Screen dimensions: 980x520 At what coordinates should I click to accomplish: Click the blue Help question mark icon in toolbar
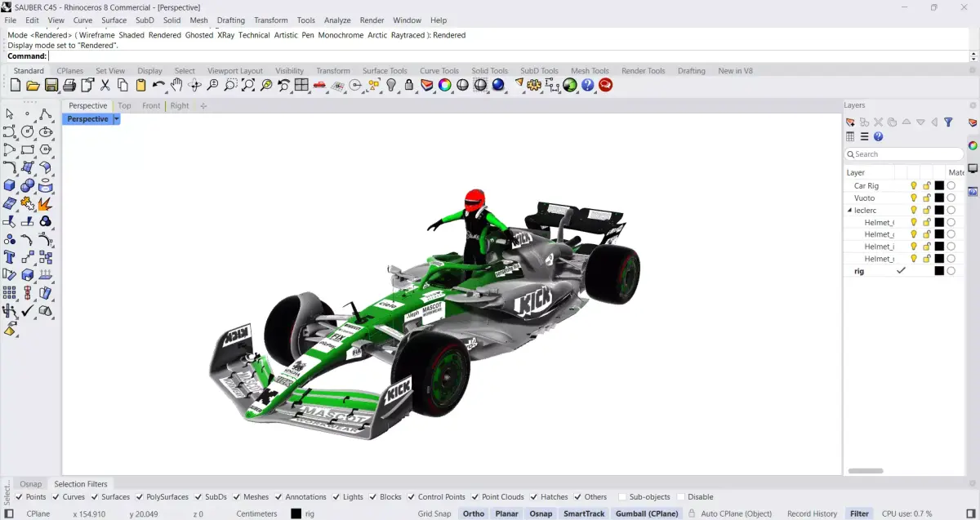click(588, 85)
